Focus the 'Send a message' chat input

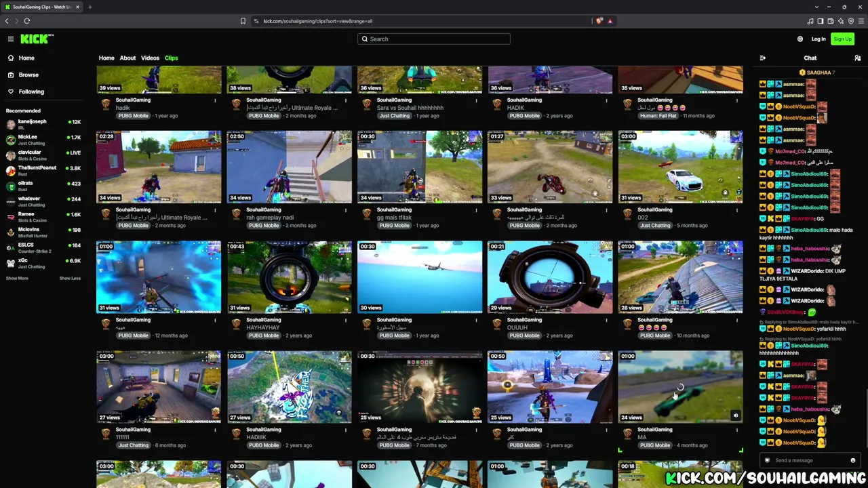[810, 460]
